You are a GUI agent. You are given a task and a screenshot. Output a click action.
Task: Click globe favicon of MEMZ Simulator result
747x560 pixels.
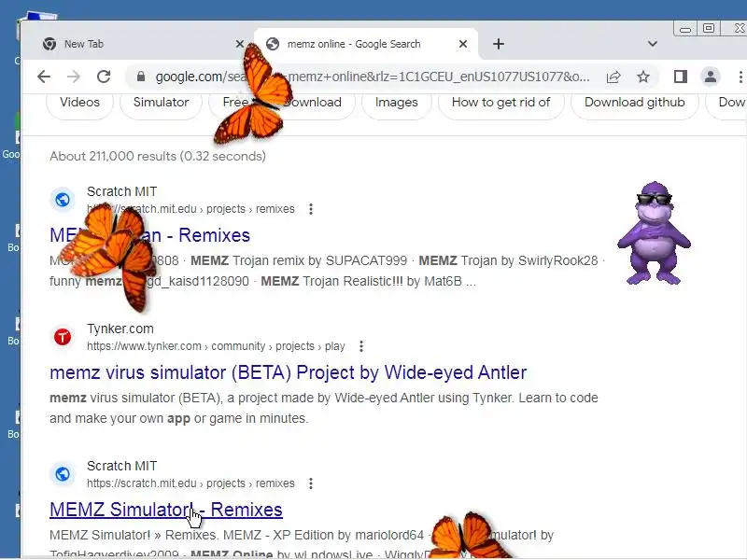63,474
